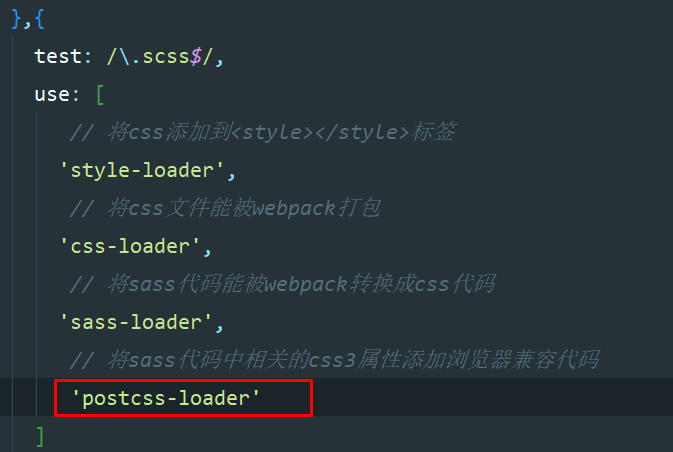Place cursor in 'style-loader' string
The width and height of the screenshot is (673, 452).
coord(142,170)
